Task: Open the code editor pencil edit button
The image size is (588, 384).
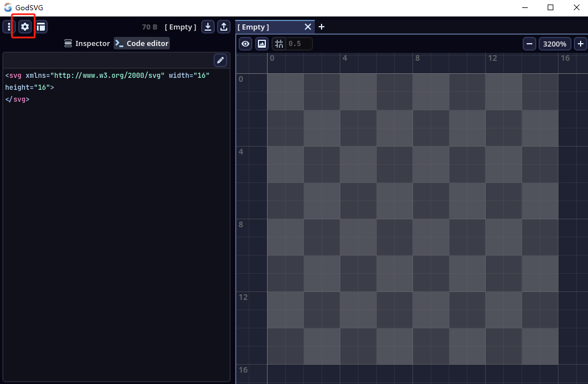Action: click(x=220, y=60)
